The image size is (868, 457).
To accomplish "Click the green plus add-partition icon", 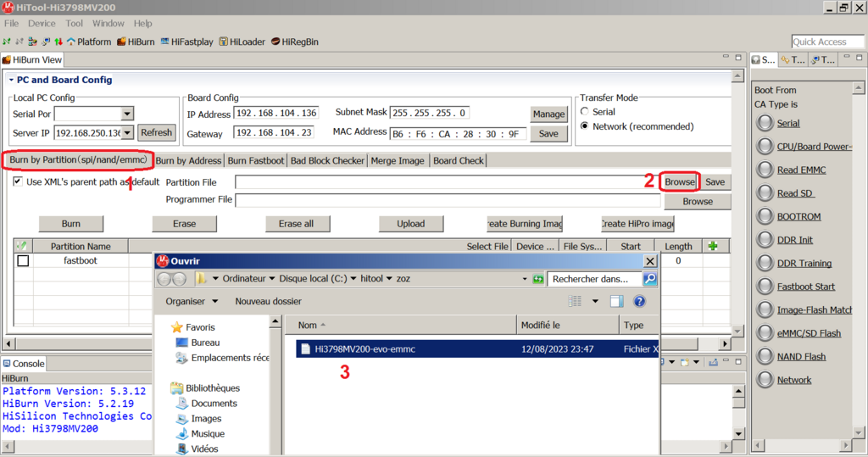I will (713, 246).
